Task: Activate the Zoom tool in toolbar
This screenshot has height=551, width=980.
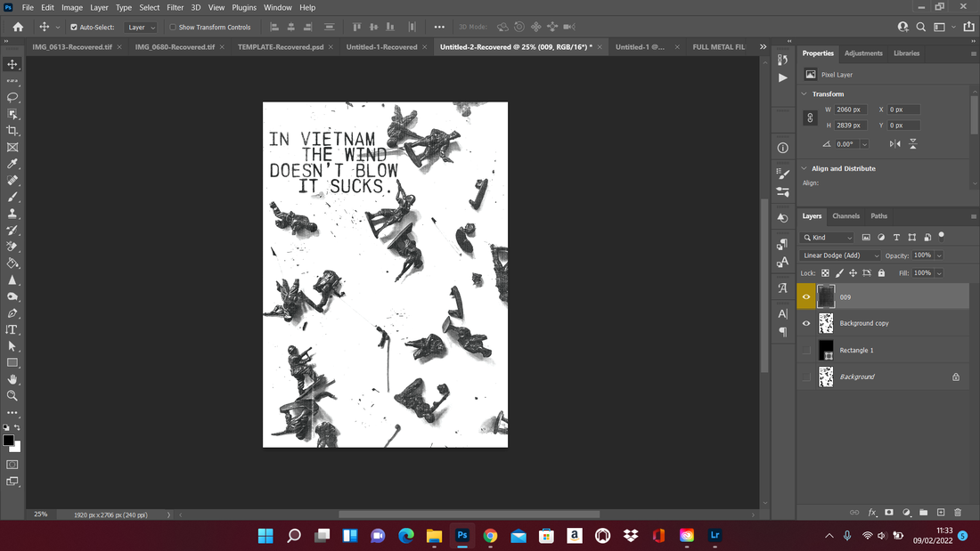Action: coord(12,396)
